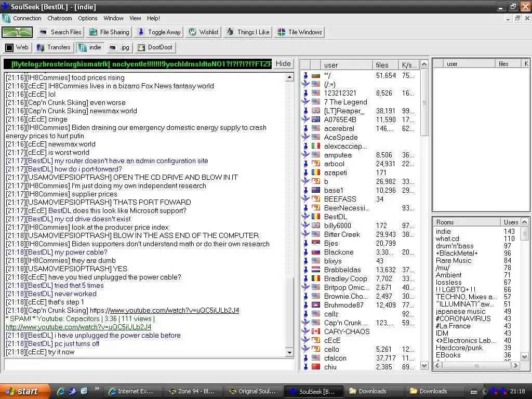Click the UK flag beside billy6000
This screenshot has height=399, width=532.
pyautogui.click(x=316, y=225)
